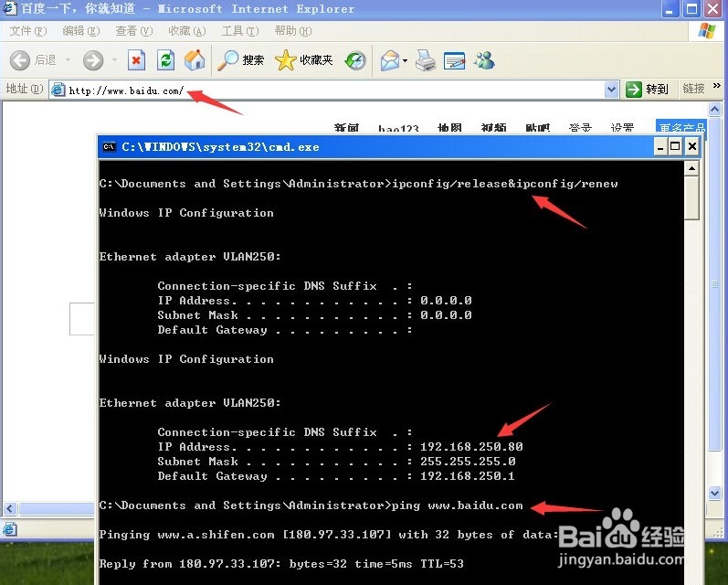728x585 pixels.
Task: Click the Windows flag logo in IE
Action: tap(707, 31)
